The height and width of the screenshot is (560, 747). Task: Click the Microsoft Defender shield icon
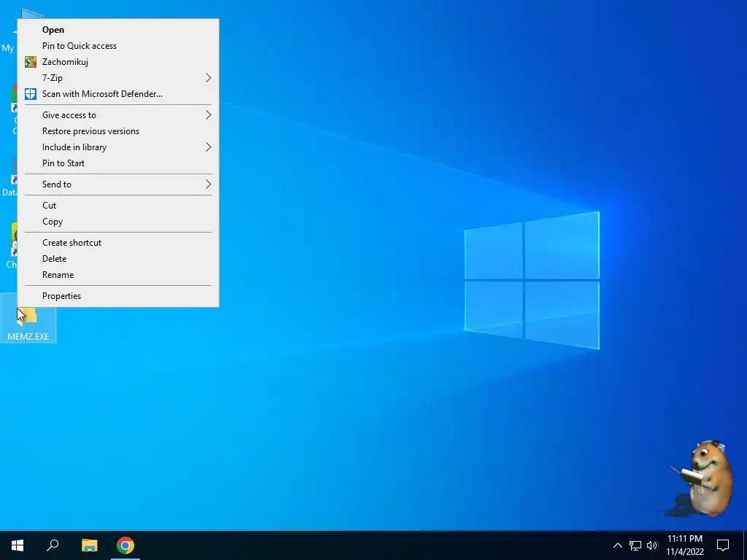point(31,94)
